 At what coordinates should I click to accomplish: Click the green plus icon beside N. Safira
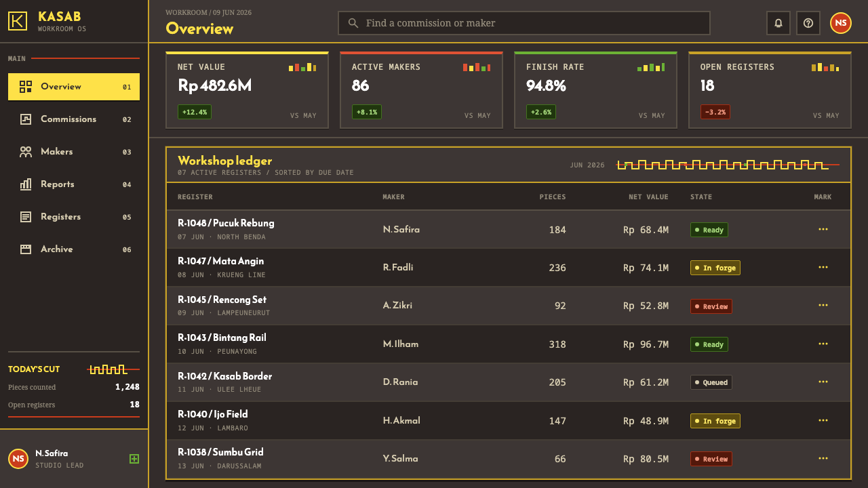tap(134, 459)
